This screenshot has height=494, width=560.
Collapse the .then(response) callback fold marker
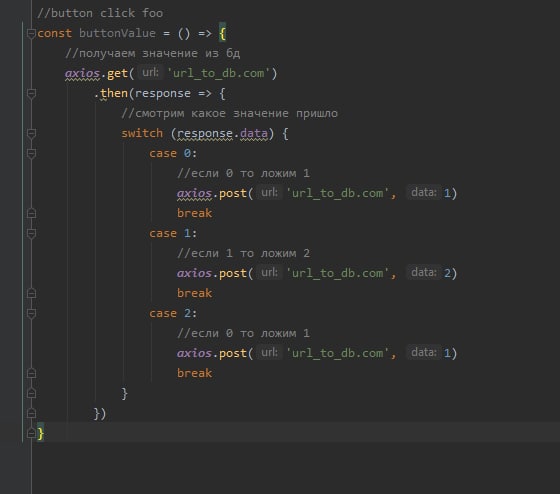tap(31, 94)
